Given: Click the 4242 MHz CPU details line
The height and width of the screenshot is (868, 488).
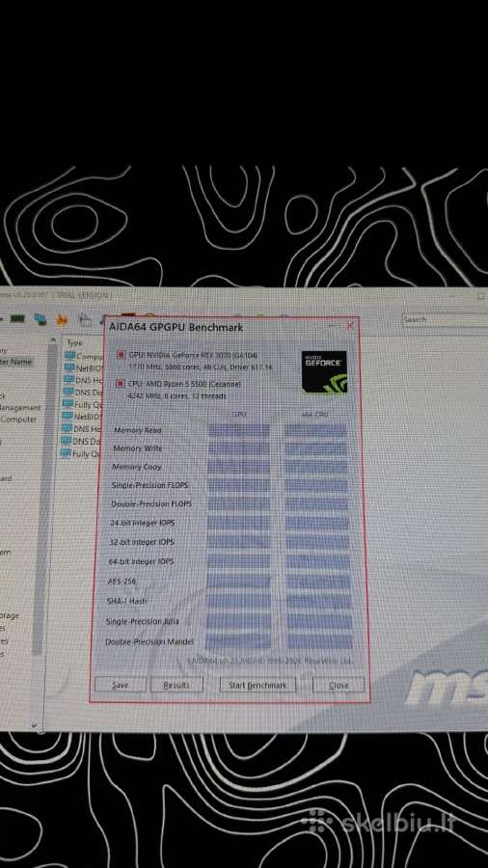Looking at the screenshot, I should point(176,395).
